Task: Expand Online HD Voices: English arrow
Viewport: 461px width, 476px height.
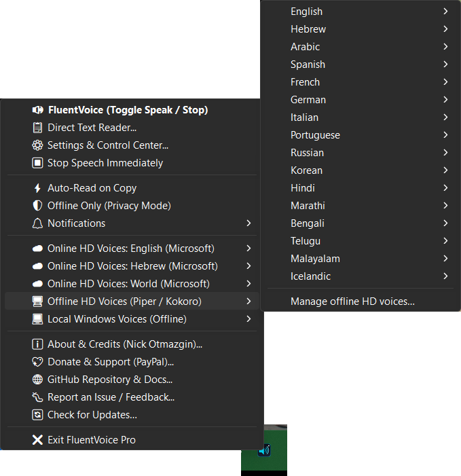Action: [248, 249]
